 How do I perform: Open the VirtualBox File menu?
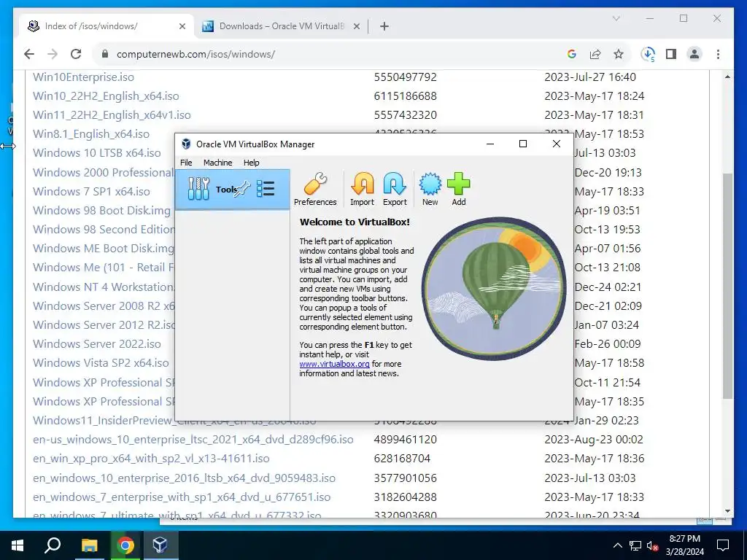(x=186, y=163)
